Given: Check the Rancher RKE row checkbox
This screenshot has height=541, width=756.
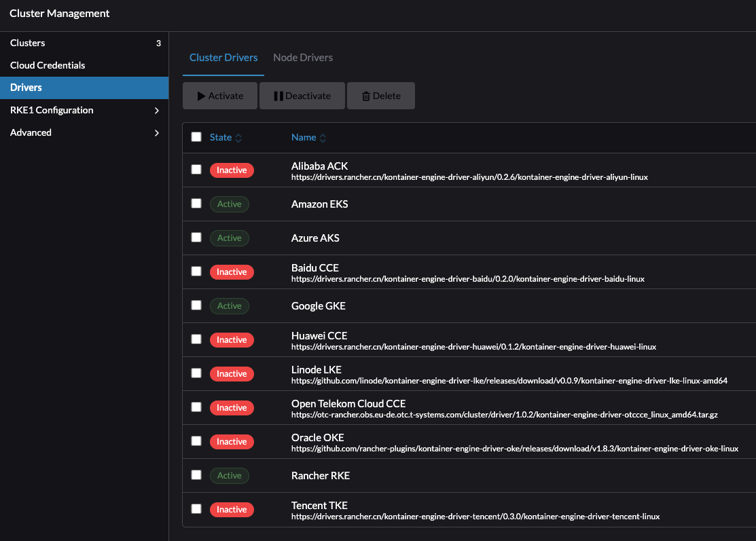Looking at the screenshot, I should (x=196, y=475).
